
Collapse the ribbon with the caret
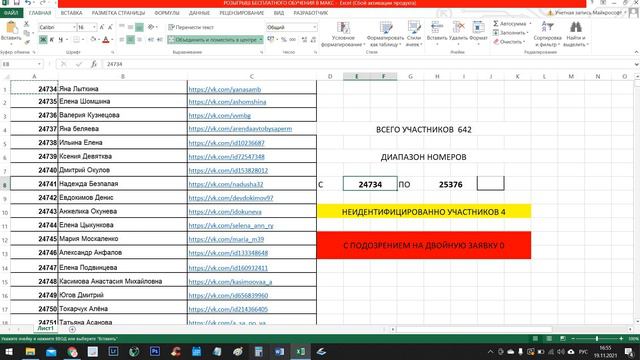click(x=636, y=52)
